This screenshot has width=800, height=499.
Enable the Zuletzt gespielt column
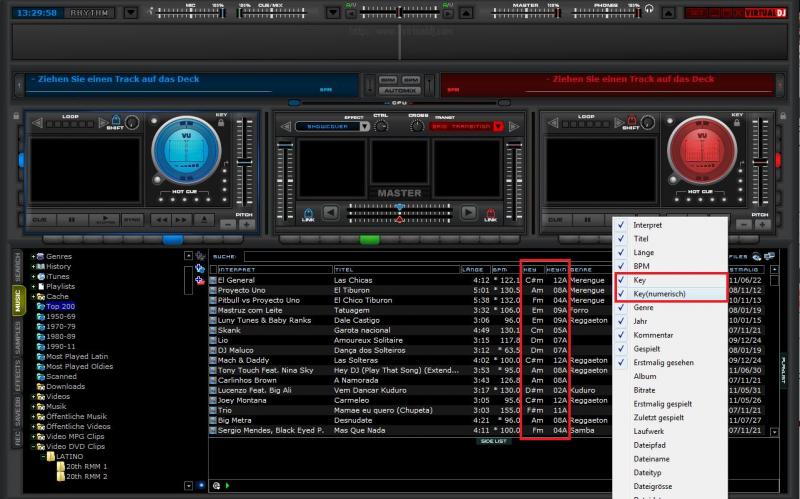point(671,418)
